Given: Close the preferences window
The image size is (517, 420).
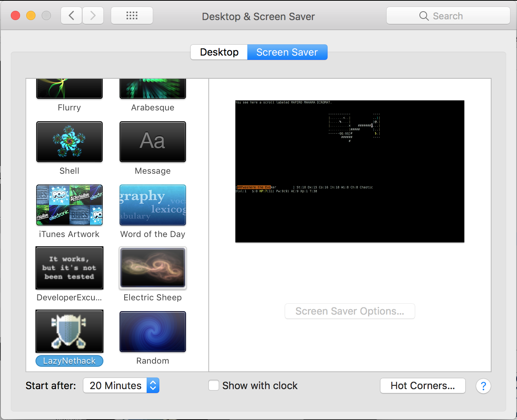Looking at the screenshot, I should point(15,15).
